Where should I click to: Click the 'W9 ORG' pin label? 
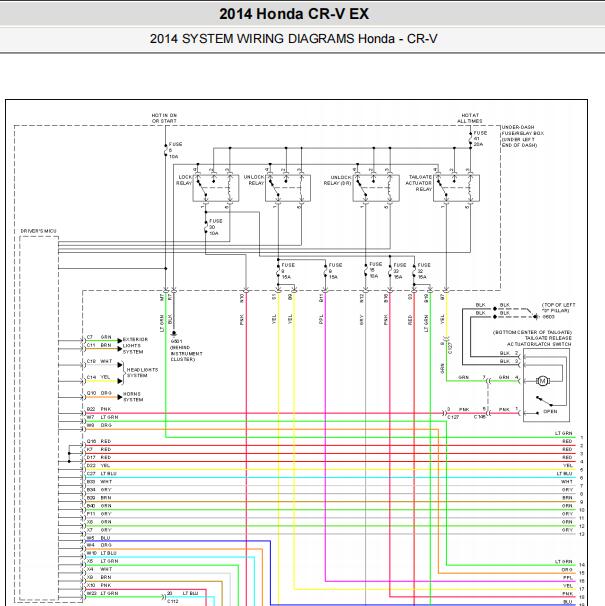[99, 426]
